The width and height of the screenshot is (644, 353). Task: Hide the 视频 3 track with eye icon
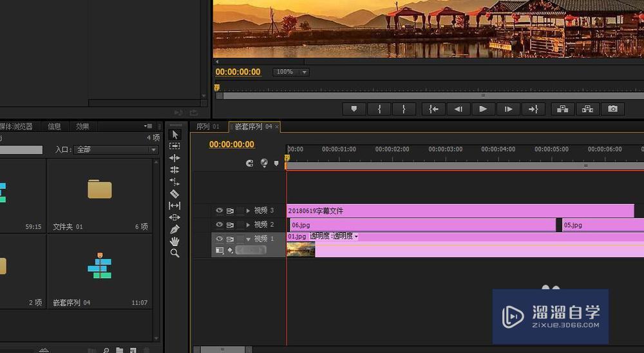tap(220, 211)
